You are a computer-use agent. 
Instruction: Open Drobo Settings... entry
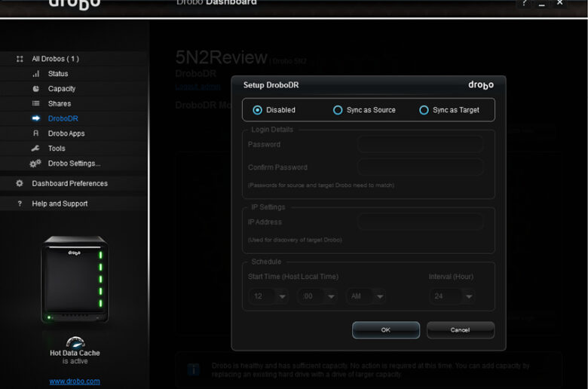[x=74, y=164]
